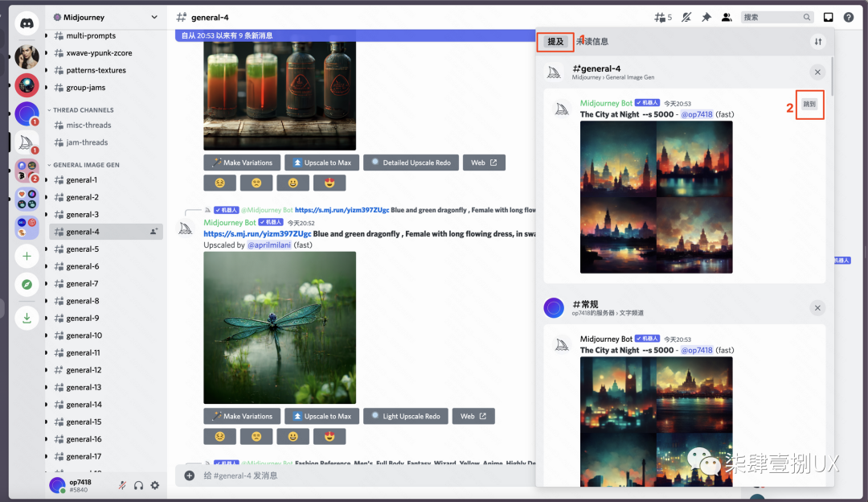Expand arrow beside patterns-textures channel
The width and height of the screenshot is (868, 502).
47,70
